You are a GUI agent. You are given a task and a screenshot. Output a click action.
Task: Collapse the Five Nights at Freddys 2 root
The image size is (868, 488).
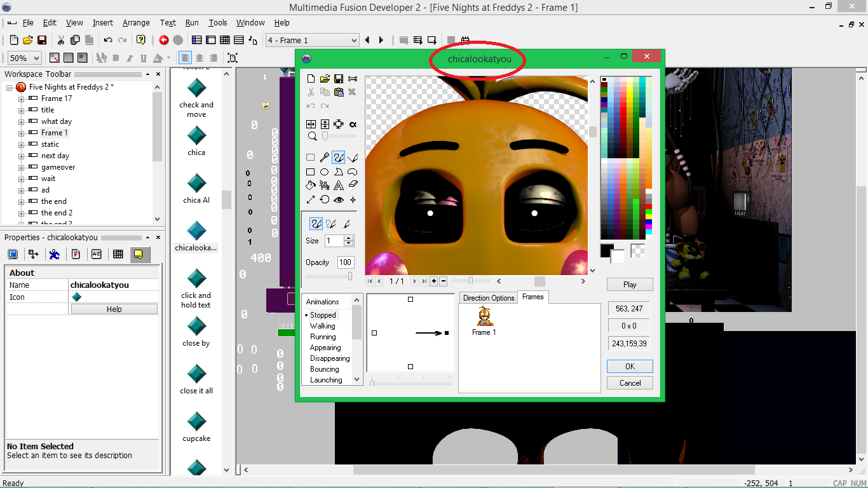pyautogui.click(x=10, y=87)
